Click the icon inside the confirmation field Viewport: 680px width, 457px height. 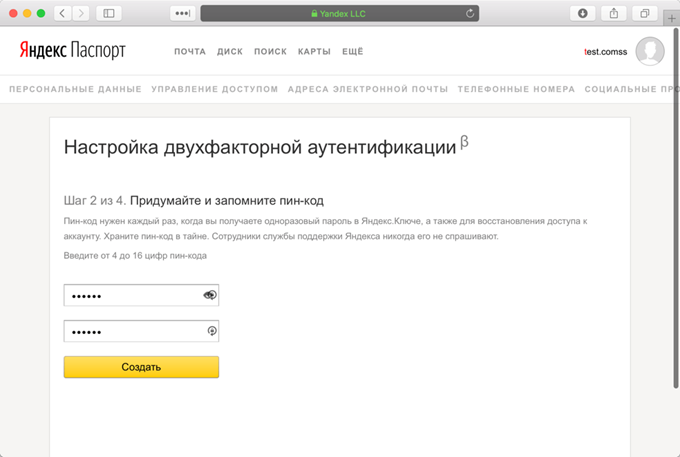[x=212, y=331]
